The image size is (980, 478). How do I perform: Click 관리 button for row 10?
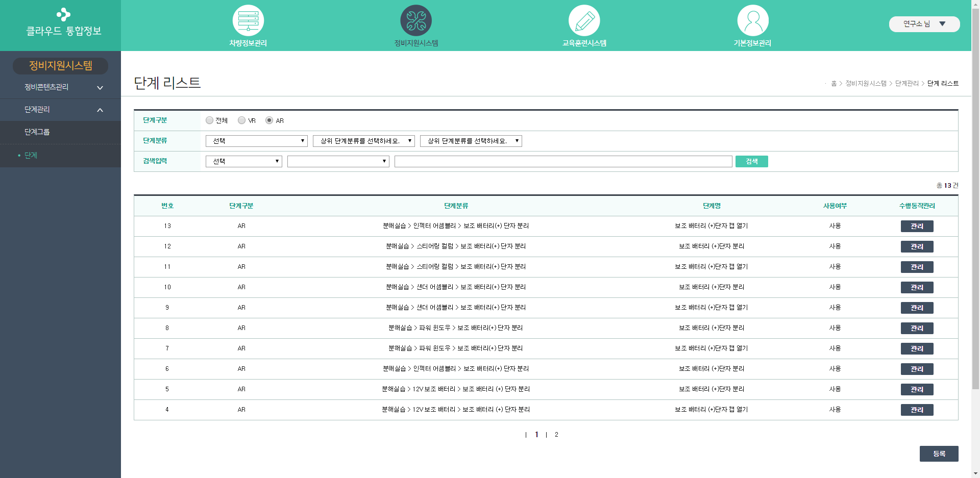[917, 287]
